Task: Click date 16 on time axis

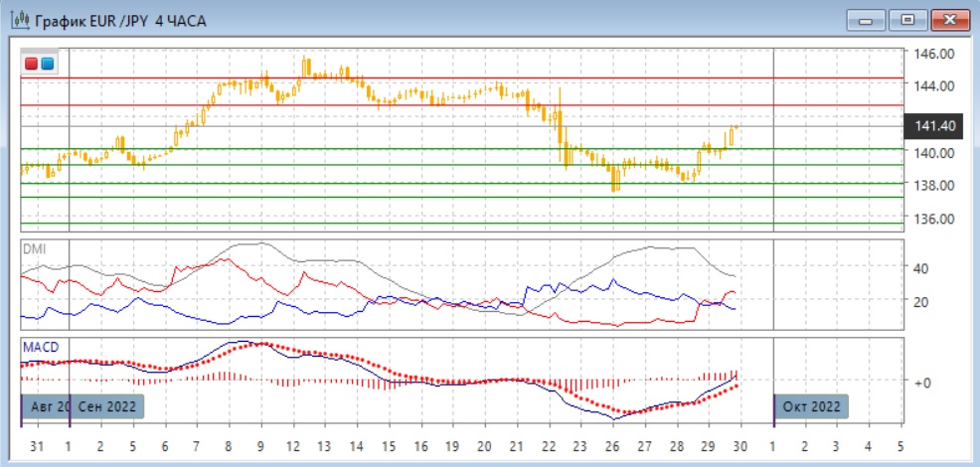Action: 420,446
